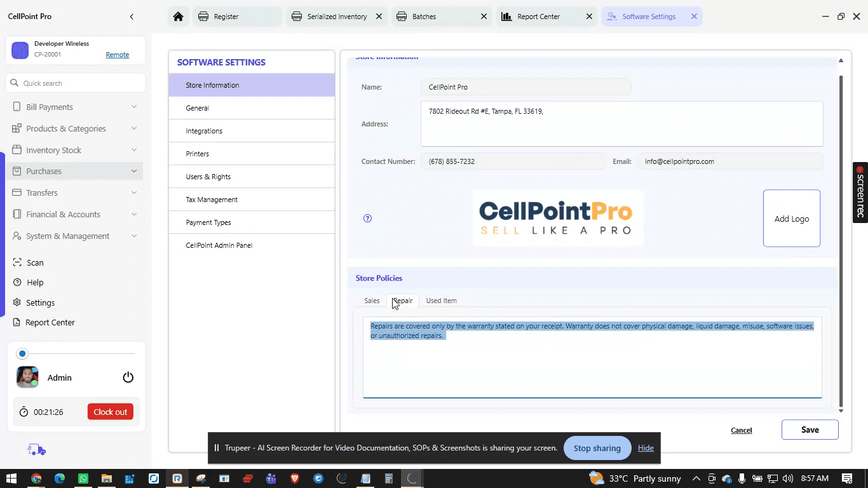Open Tax Management settings section
The height and width of the screenshot is (488, 868).
[252, 200]
